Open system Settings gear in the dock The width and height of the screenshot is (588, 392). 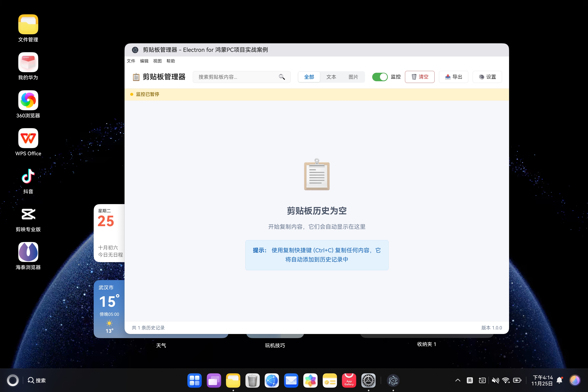(x=368, y=381)
